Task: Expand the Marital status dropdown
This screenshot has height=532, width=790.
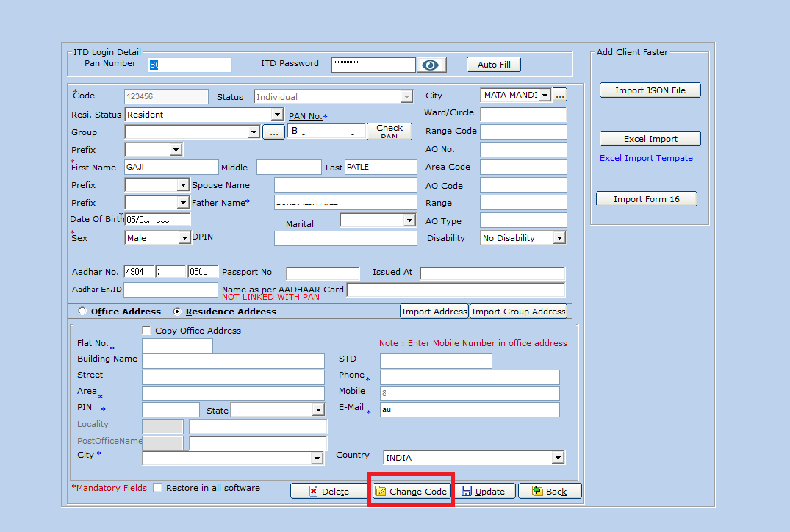Action: 409,220
